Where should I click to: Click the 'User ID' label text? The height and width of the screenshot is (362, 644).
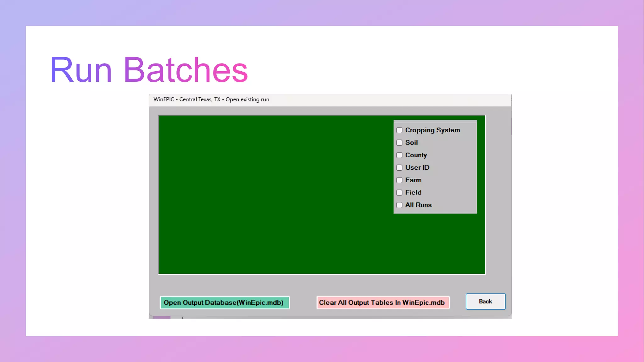tap(417, 167)
